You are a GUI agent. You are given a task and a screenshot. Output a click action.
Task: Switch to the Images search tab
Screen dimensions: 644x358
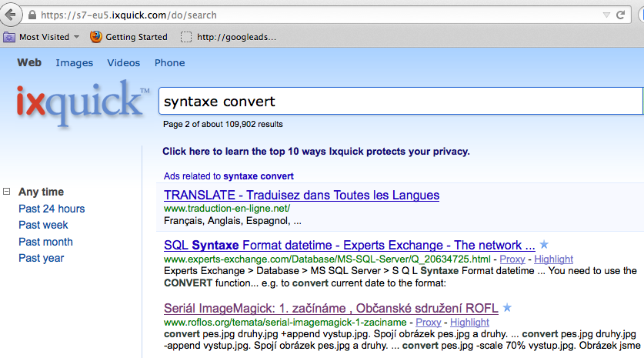point(75,63)
